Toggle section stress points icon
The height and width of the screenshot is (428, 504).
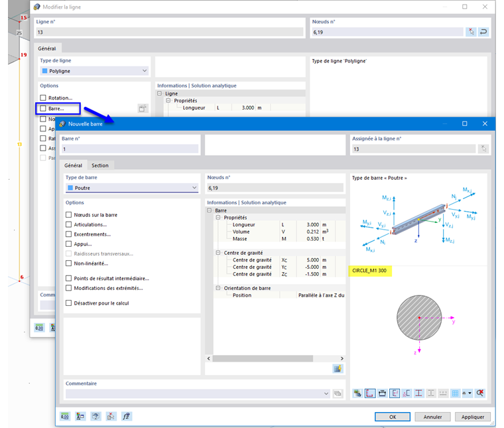click(x=407, y=393)
